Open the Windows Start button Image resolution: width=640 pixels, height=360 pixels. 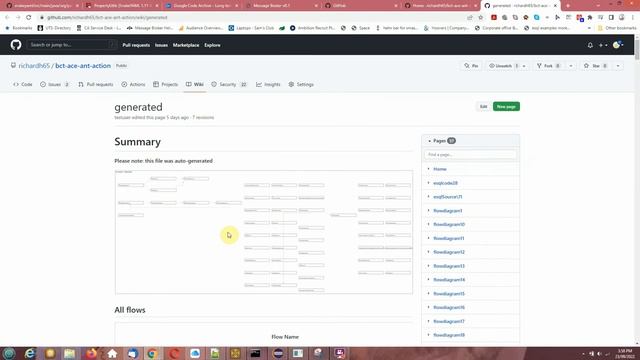coord(9,353)
